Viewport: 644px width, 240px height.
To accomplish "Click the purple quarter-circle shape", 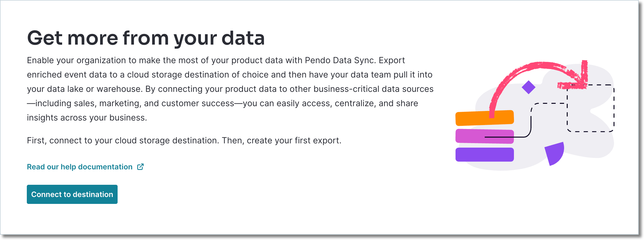I will [x=555, y=153].
